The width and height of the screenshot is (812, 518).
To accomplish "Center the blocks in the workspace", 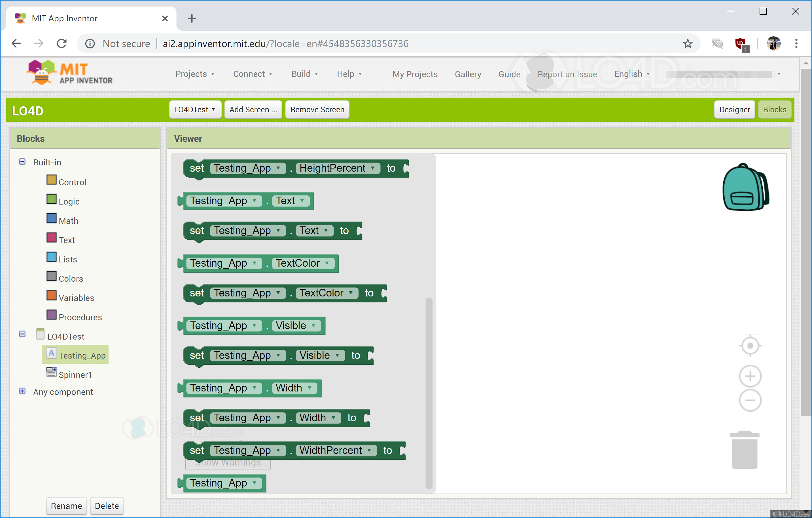I will 750,345.
